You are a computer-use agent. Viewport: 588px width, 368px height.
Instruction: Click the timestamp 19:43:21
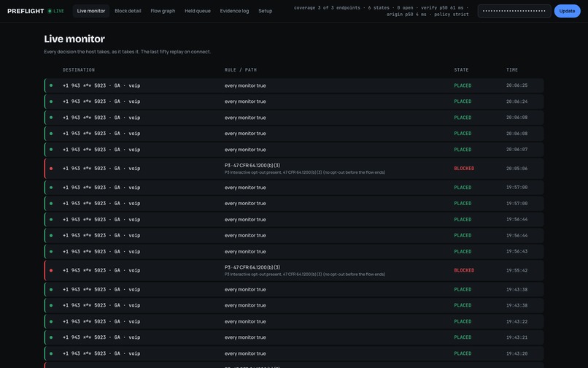[517, 337]
